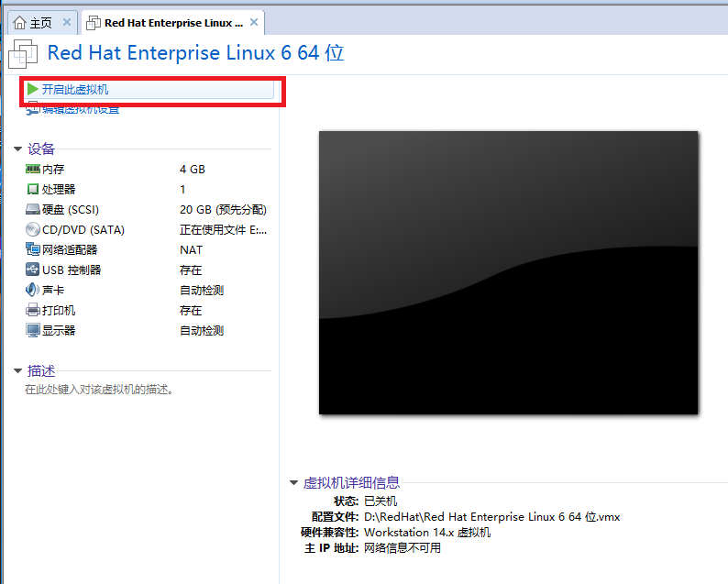
Task: Click the VM icon on Red Hat tab
Action: [x=94, y=22]
